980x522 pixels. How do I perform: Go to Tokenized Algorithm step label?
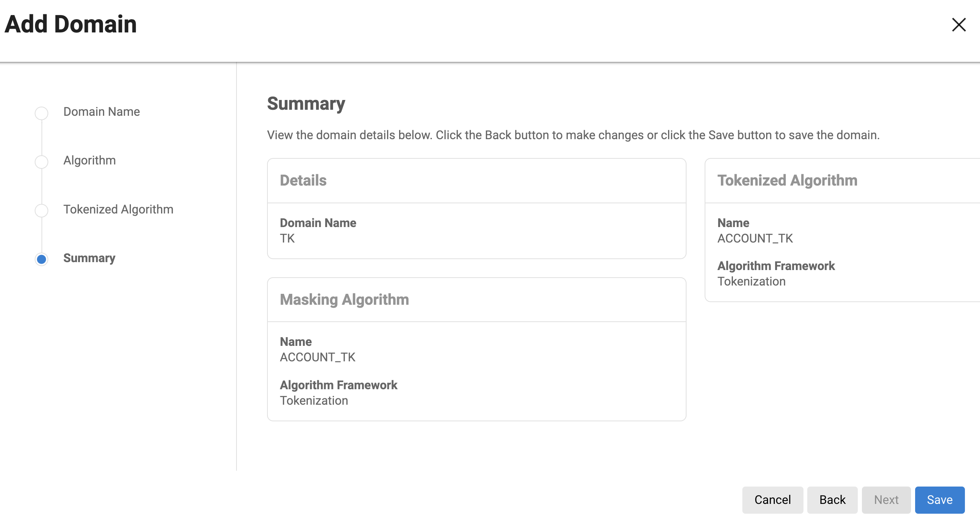point(118,209)
